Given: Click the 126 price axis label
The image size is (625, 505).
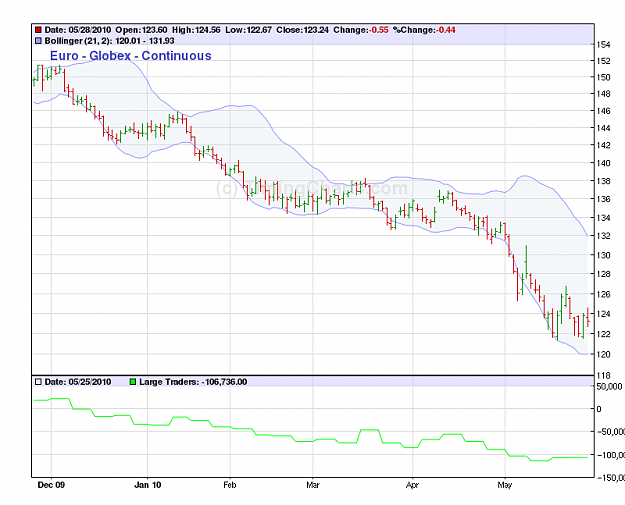Looking at the screenshot, I should pos(603,294).
